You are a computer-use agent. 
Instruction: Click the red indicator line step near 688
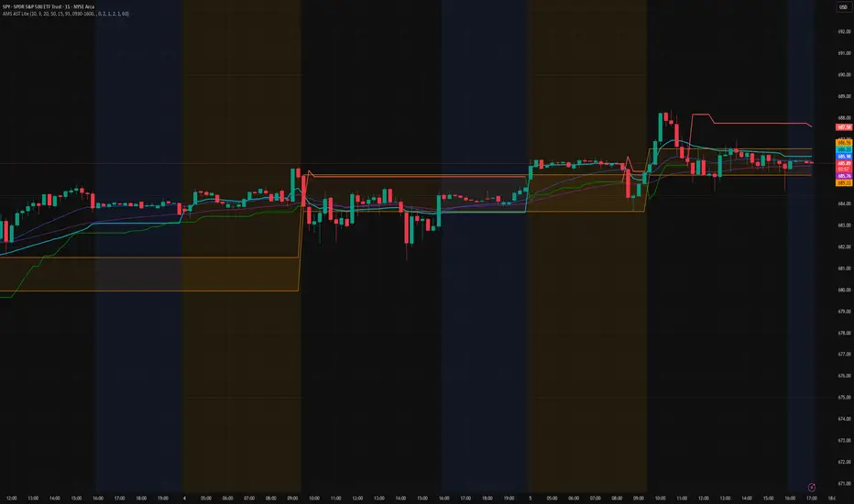tap(702, 115)
